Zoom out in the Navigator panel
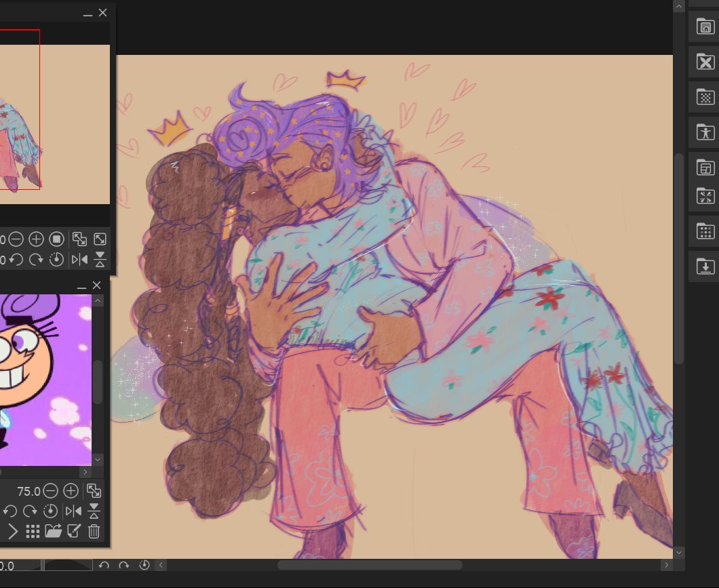The height and width of the screenshot is (588, 719). pyautogui.click(x=16, y=239)
